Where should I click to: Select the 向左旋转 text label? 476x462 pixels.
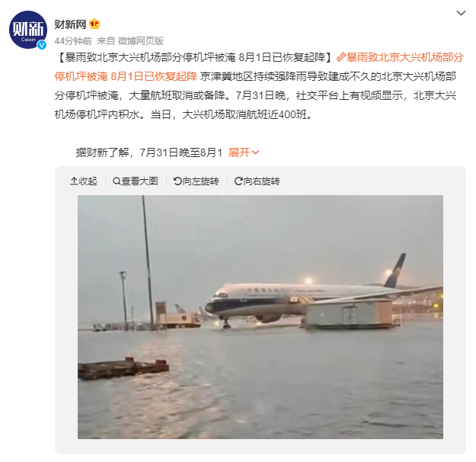(200, 181)
